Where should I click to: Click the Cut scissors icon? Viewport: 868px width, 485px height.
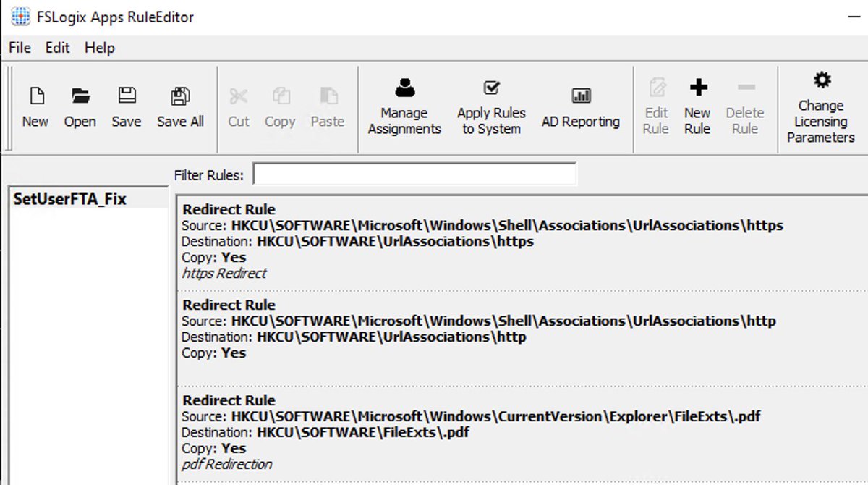pos(239,96)
